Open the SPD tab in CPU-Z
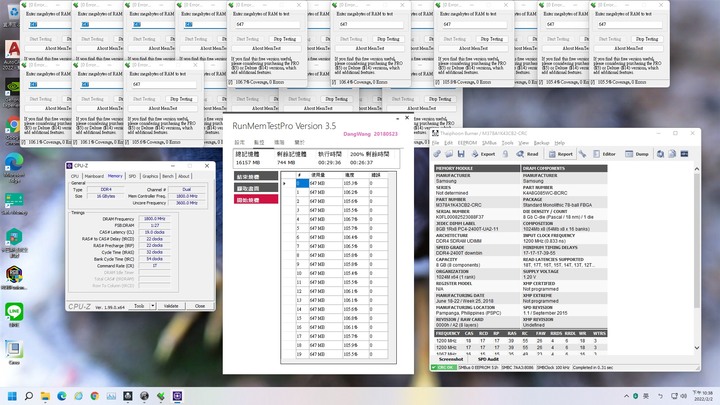The width and height of the screenshot is (720, 405). (x=132, y=176)
